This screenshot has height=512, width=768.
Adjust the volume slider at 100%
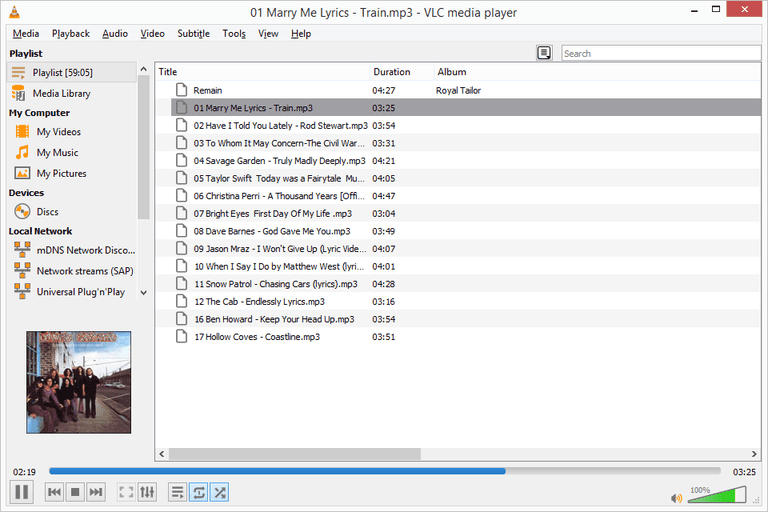[717, 494]
